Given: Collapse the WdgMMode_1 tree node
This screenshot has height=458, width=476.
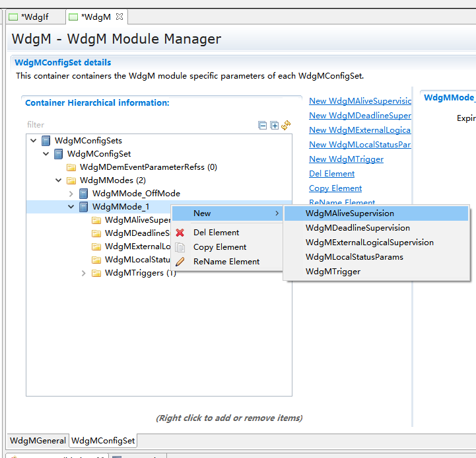Looking at the screenshot, I should (71, 207).
